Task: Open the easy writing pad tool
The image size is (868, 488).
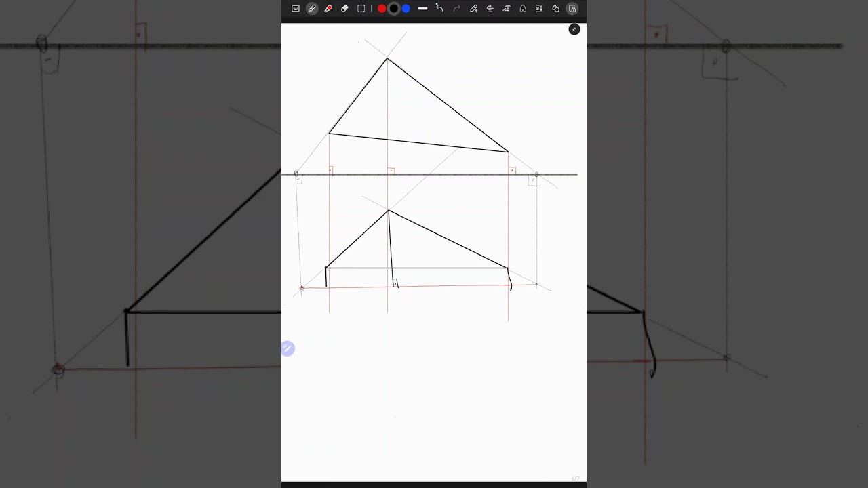Action: [539, 9]
